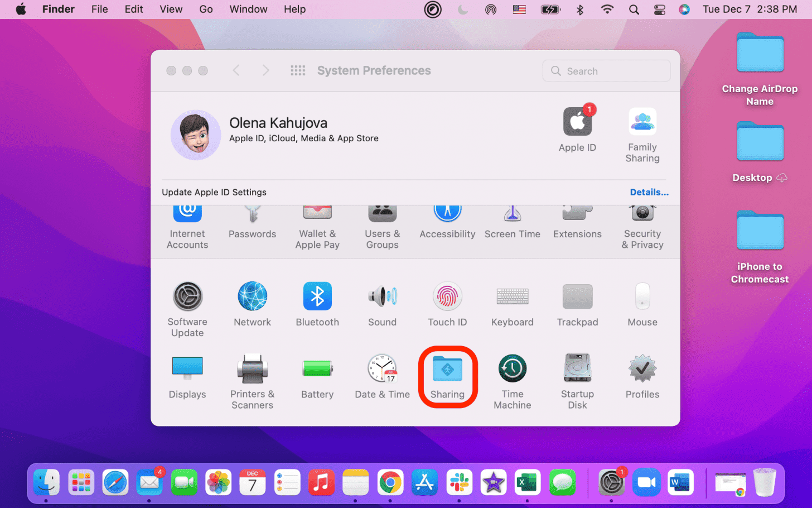Open Control Center in the menu bar
Screen dimensions: 812x508
[659, 9]
